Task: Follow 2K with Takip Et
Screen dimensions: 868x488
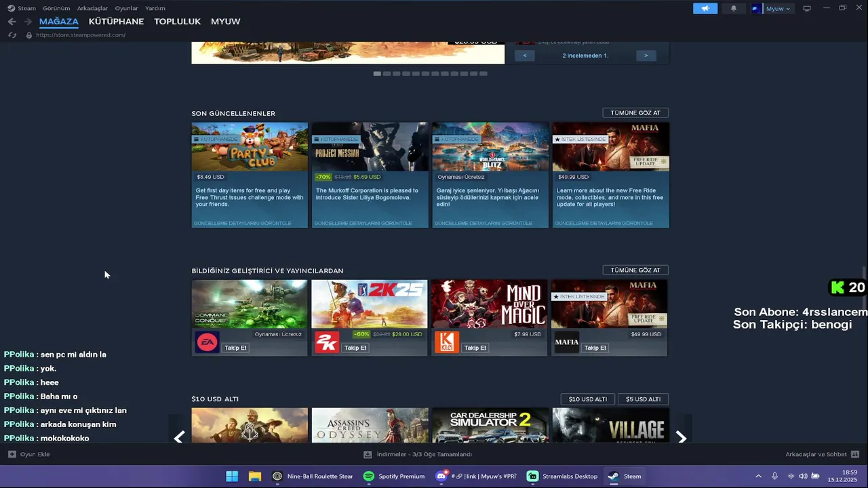Action: 355,348
